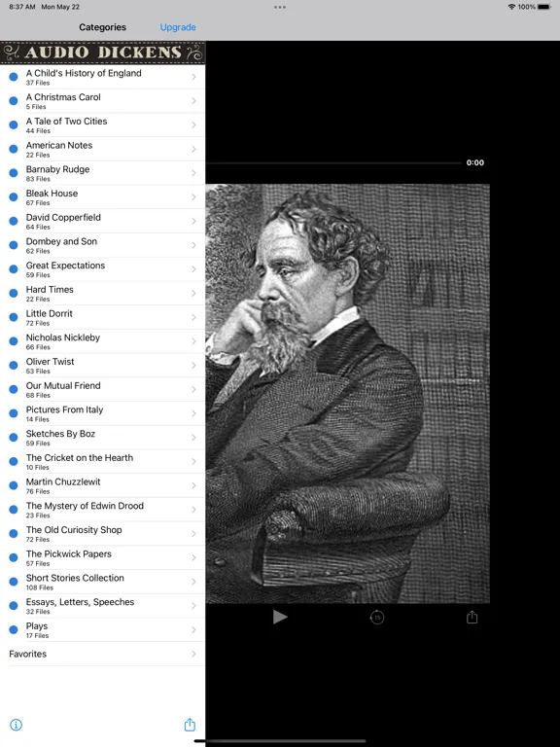Select the American Notes title
This screenshot has width=560, height=747.
[59, 145]
